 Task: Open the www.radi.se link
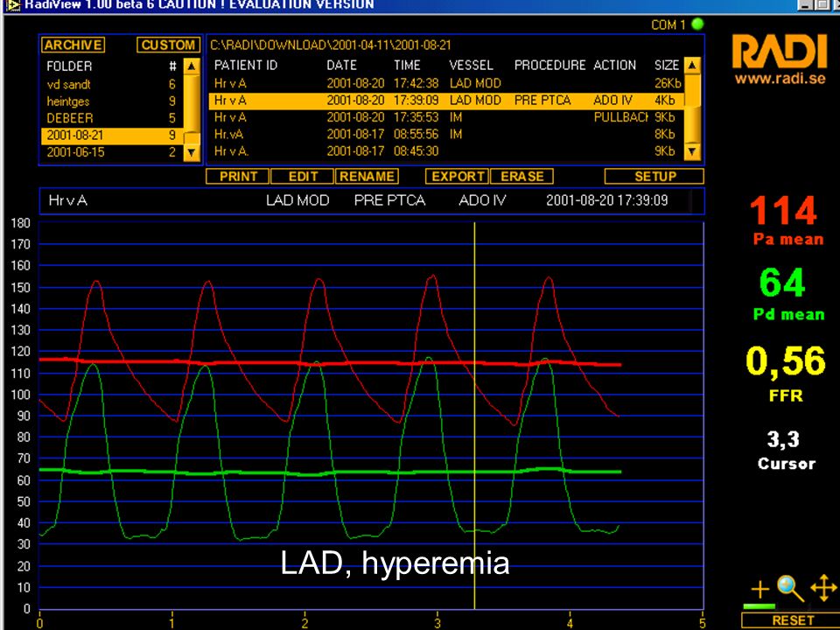pyautogui.click(x=780, y=80)
